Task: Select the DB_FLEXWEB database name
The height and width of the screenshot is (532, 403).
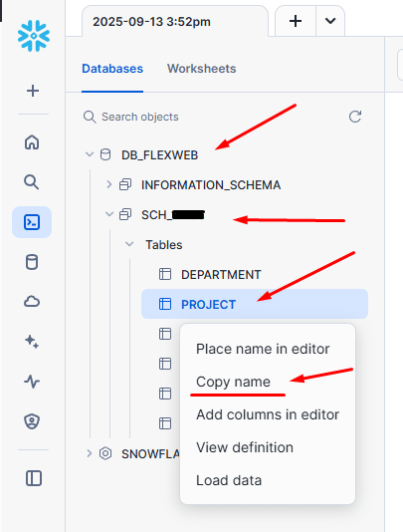Action: 159,155
